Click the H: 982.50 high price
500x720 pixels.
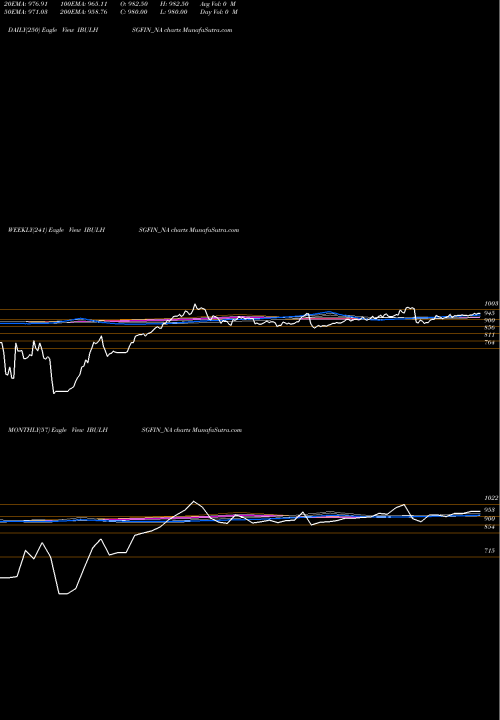coord(174,4)
